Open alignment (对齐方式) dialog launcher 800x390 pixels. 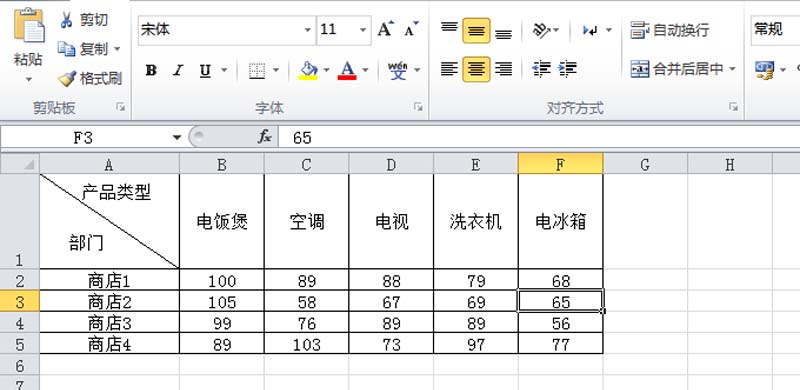tap(733, 107)
